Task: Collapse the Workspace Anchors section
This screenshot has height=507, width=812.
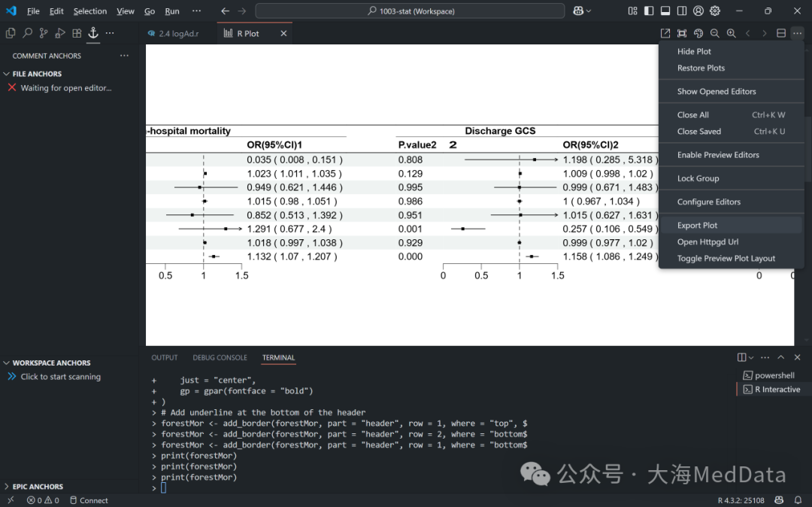Action: coord(69,363)
